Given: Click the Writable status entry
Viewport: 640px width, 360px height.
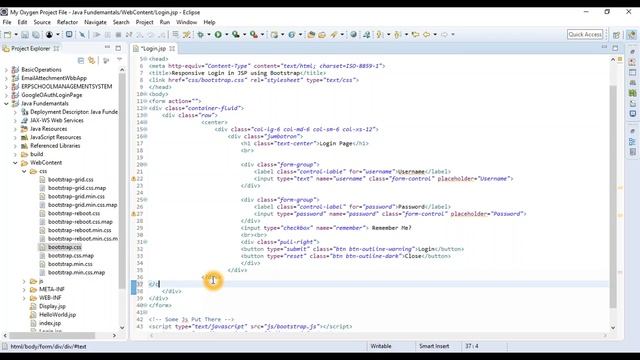Looking at the screenshot, I should pos(381,346).
